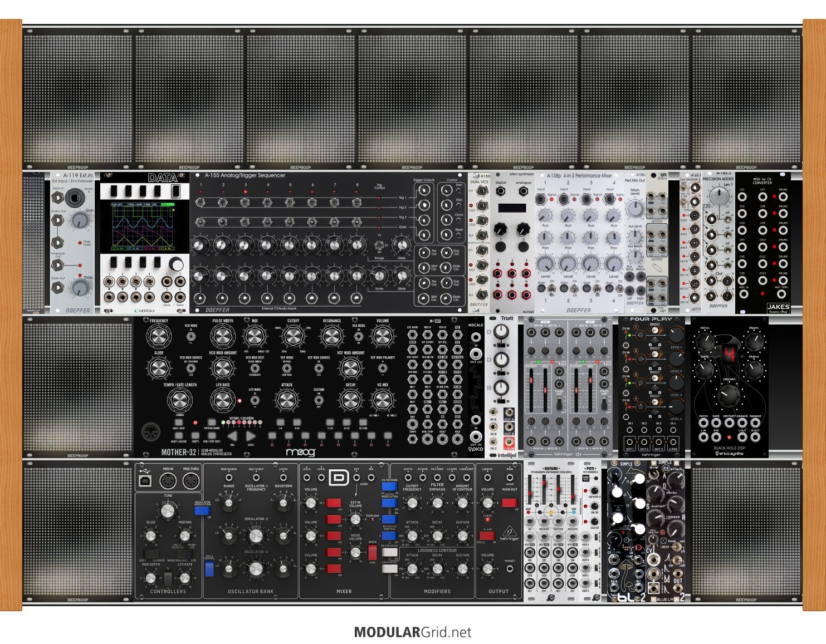826x644 pixels.
Task: Click the D logo on the Model D mixer
Action: pyautogui.click(x=338, y=478)
